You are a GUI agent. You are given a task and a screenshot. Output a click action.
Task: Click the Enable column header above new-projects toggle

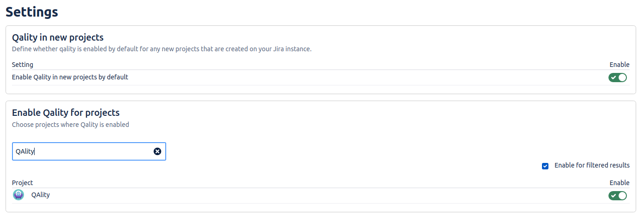620,65
